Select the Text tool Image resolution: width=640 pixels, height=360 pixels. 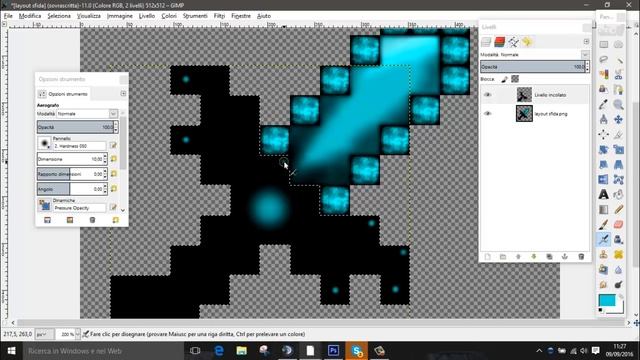(604, 194)
